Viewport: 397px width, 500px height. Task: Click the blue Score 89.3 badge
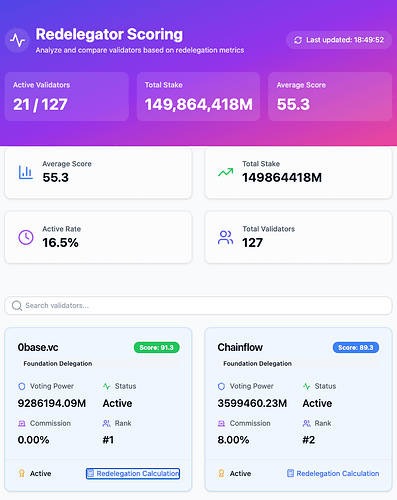click(356, 347)
